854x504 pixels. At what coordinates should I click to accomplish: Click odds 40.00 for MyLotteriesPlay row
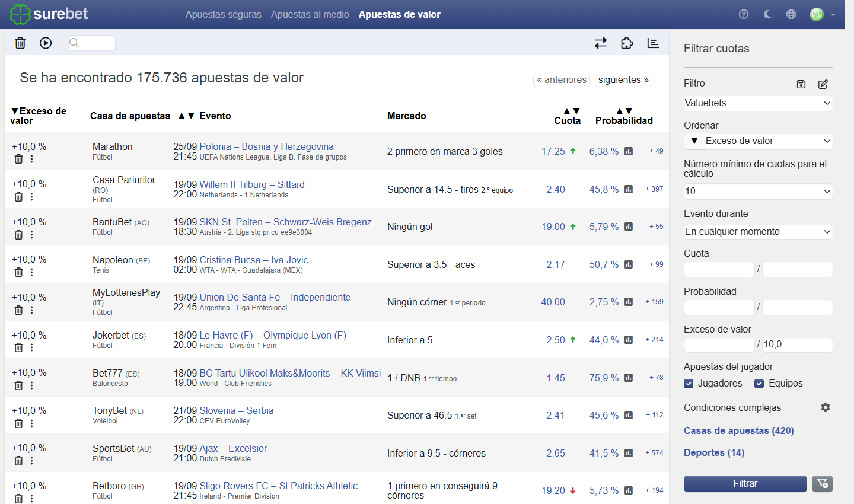[553, 302]
